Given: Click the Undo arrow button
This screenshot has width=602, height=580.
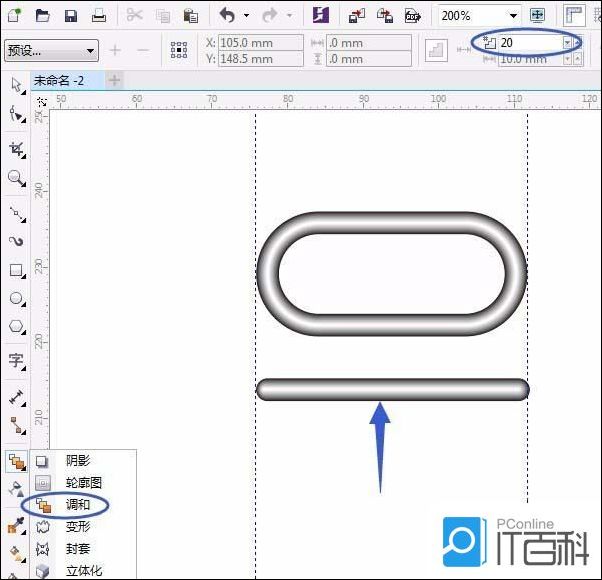Looking at the screenshot, I should (227, 16).
